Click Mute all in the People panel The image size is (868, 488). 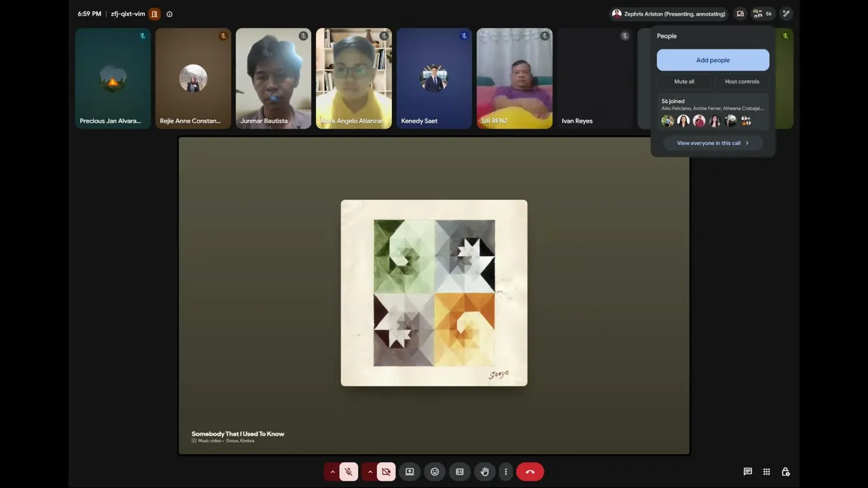684,81
